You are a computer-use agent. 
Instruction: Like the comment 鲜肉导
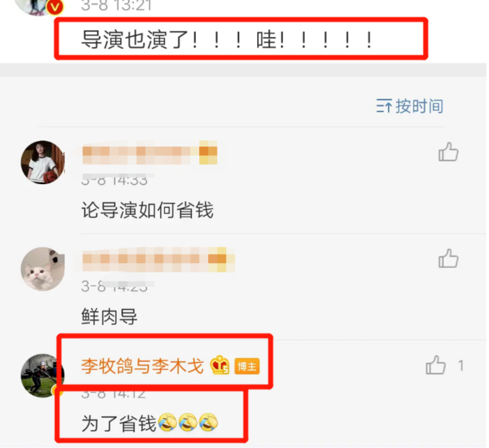click(448, 259)
